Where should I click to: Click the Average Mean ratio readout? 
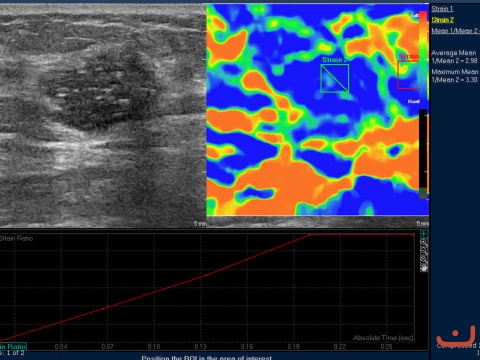454,57
